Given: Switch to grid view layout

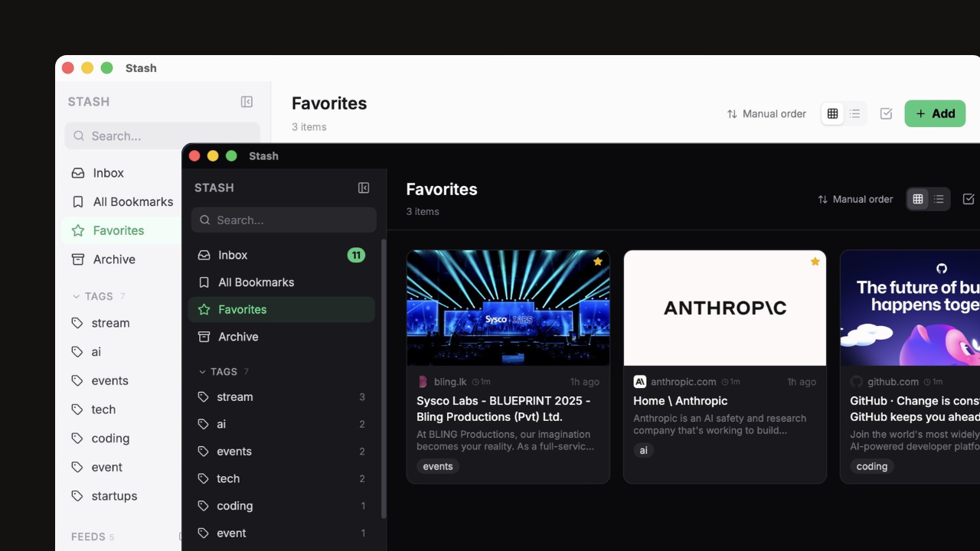Looking at the screenshot, I should click(x=917, y=199).
